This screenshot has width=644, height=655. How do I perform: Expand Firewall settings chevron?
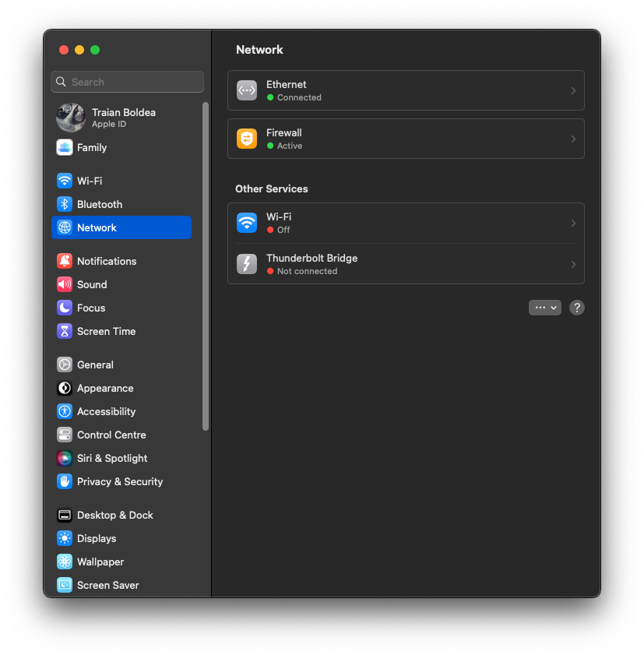tap(573, 139)
